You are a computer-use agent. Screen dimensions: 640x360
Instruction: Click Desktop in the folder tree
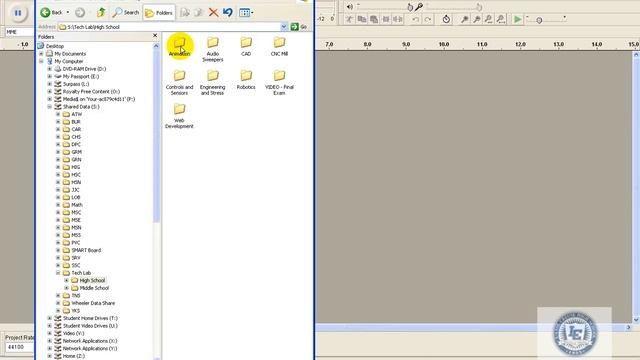click(x=55, y=46)
